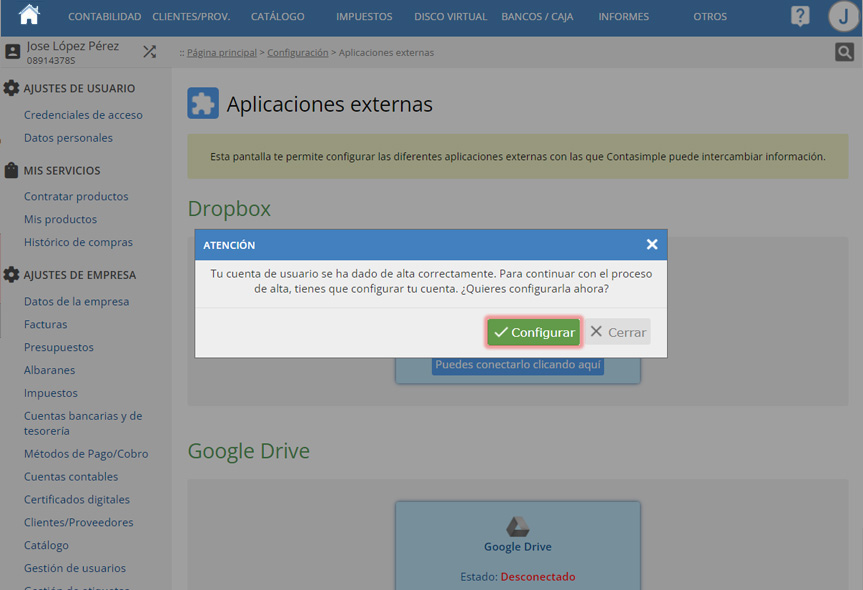Click the shuffle switch-company icon
Screen dimensions: 863x590
(150, 52)
